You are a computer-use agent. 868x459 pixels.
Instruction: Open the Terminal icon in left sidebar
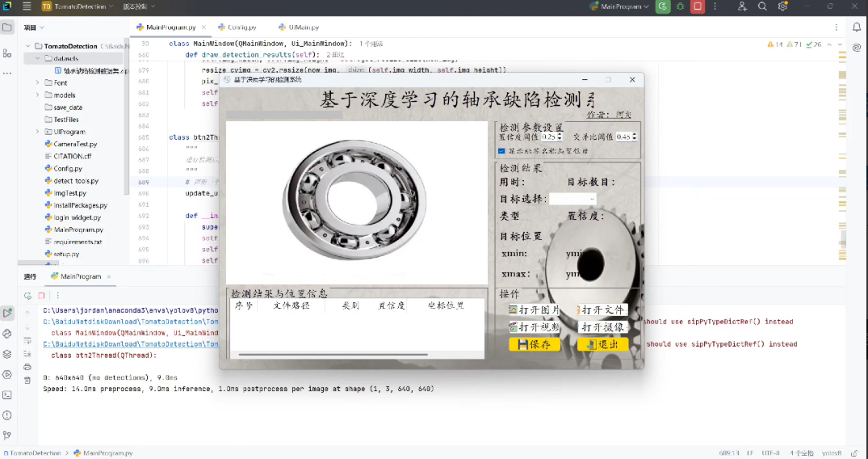pyautogui.click(x=7, y=395)
